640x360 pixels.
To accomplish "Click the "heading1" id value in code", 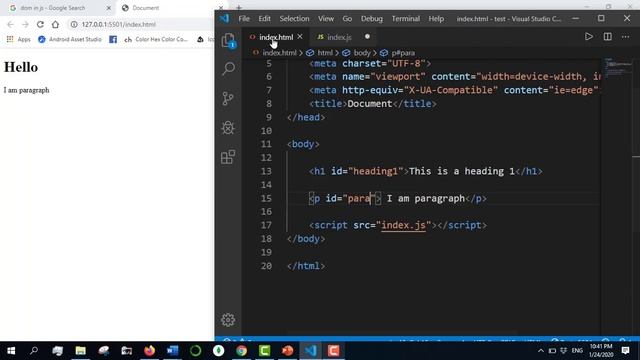I will tap(376, 171).
